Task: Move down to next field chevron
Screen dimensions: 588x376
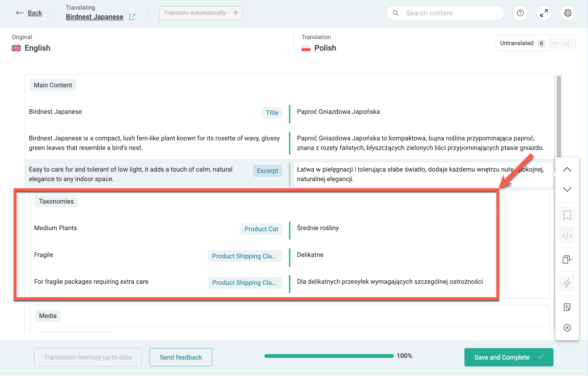Action: pos(567,189)
